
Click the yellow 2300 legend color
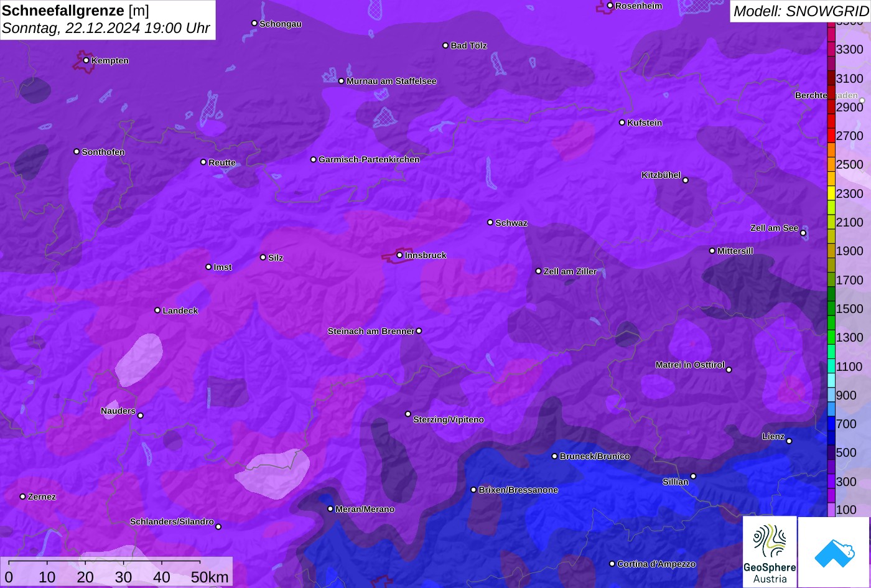pyautogui.click(x=831, y=194)
